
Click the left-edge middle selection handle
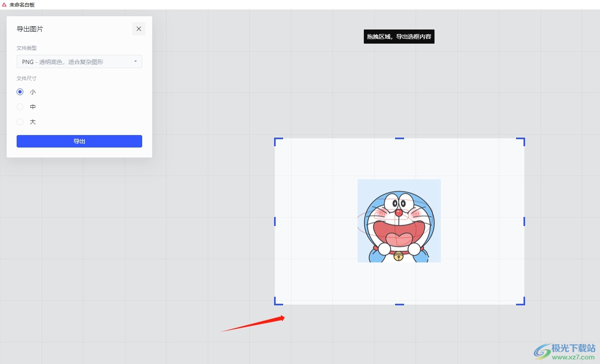pos(275,221)
